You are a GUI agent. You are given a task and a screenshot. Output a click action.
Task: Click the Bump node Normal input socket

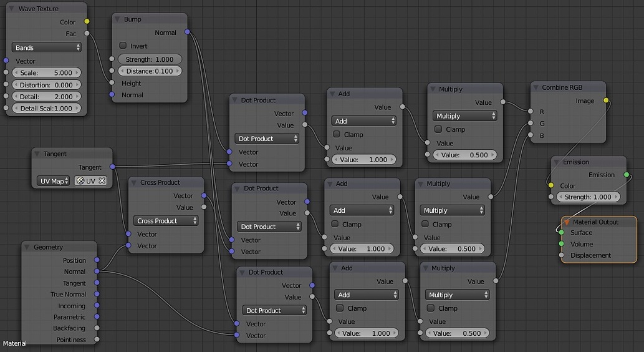112,95
